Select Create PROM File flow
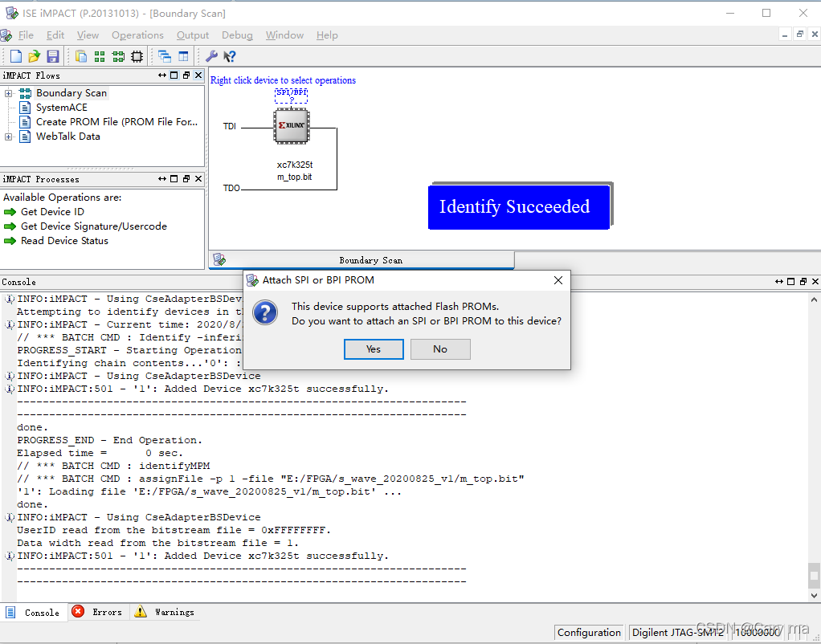Screen dimensions: 821x644 [116, 122]
